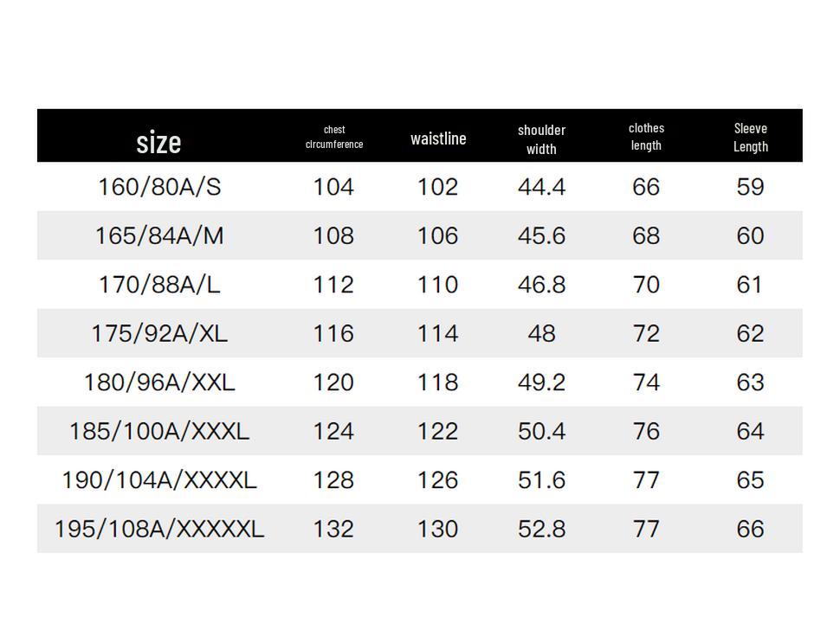The image size is (840, 630).
Task: Select the chest circumference header
Action: click(x=334, y=137)
